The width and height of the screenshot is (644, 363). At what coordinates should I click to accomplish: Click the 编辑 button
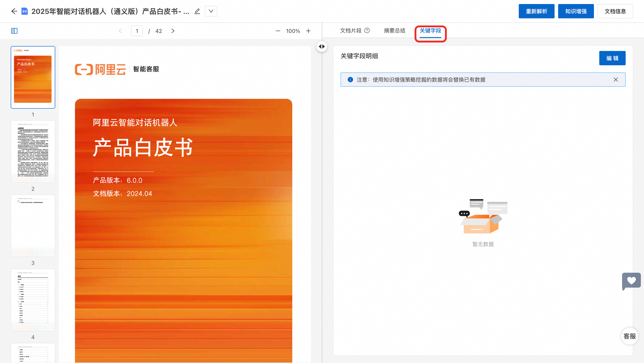pos(612,58)
